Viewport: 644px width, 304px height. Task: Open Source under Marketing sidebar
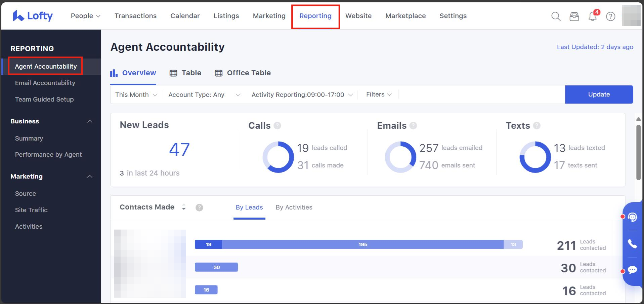coord(26,194)
